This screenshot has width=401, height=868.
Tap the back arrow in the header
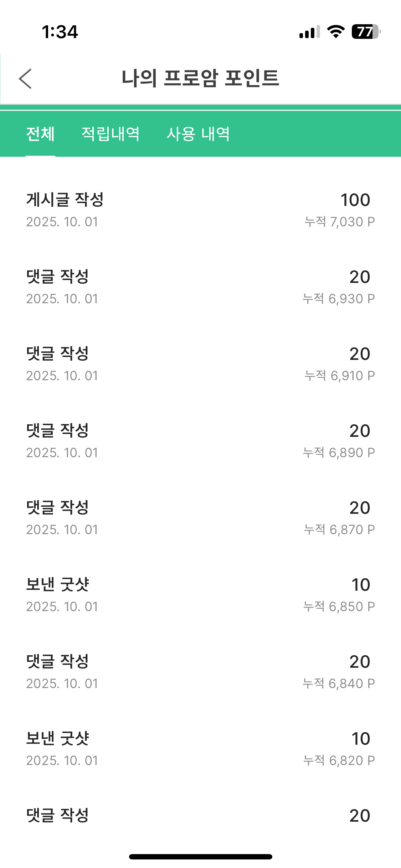pos(25,78)
